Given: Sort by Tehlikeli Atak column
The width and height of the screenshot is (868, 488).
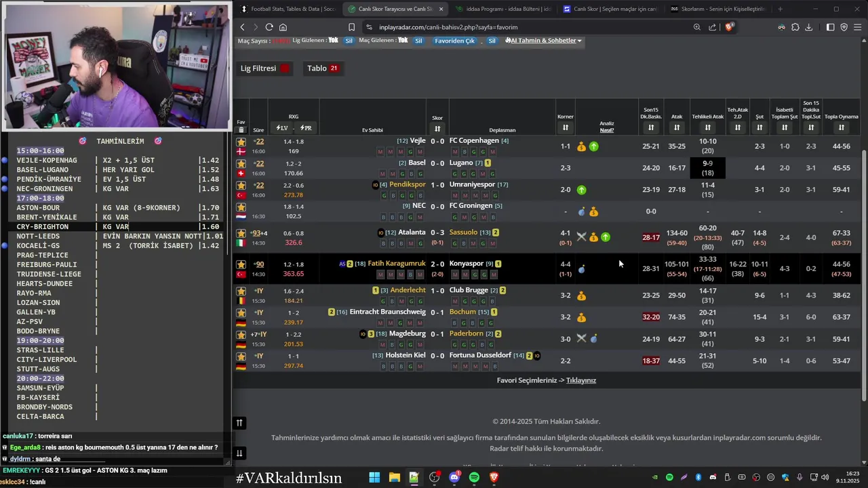Looking at the screenshot, I should 707,127.
